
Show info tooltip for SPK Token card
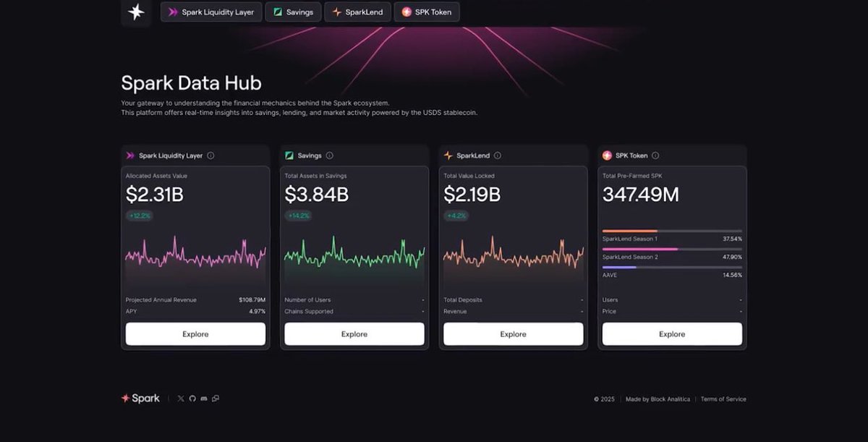click(655, 156)
